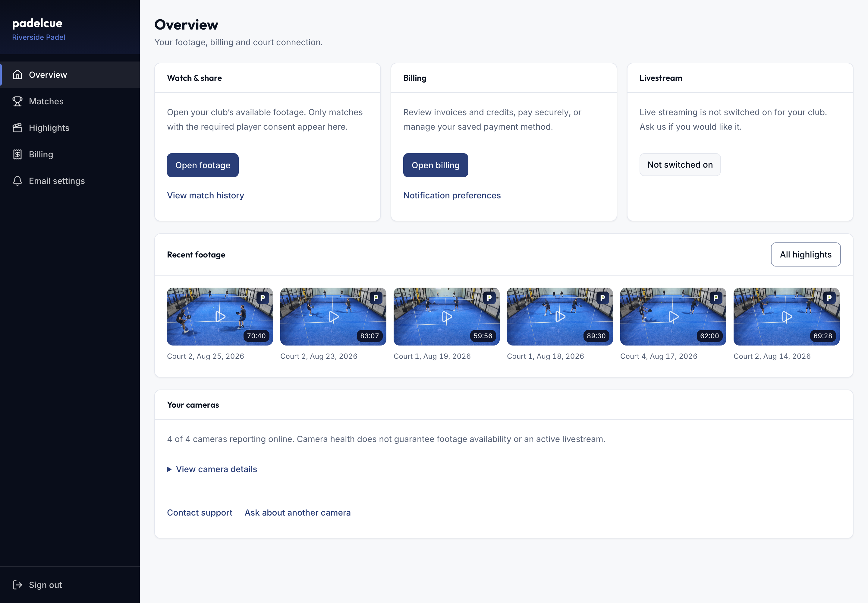Click the Your cameras heading
The height and width of the screenshot is (603, 868).
coord(193,405)
